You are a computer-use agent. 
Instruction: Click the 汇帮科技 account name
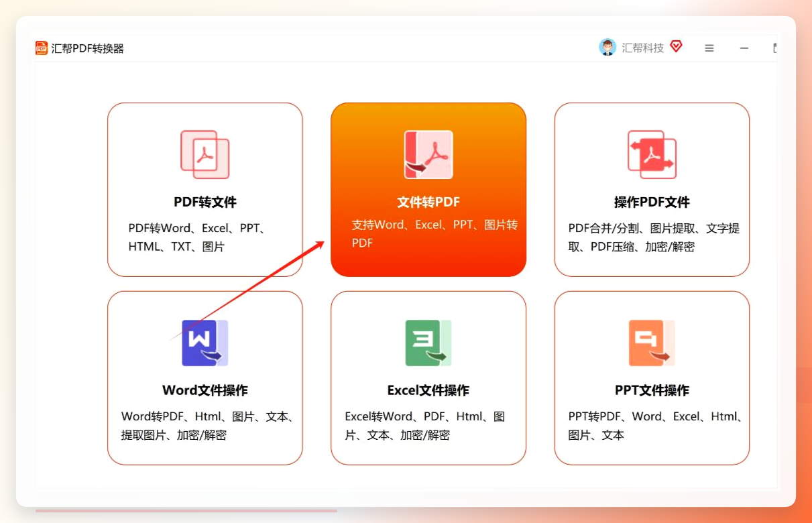tap(643, 48)
